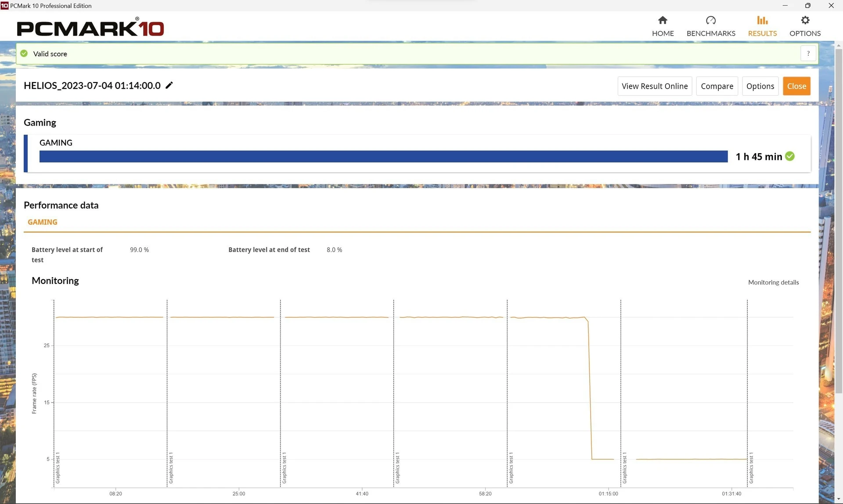Select the Results chart icon

[762, 20]
